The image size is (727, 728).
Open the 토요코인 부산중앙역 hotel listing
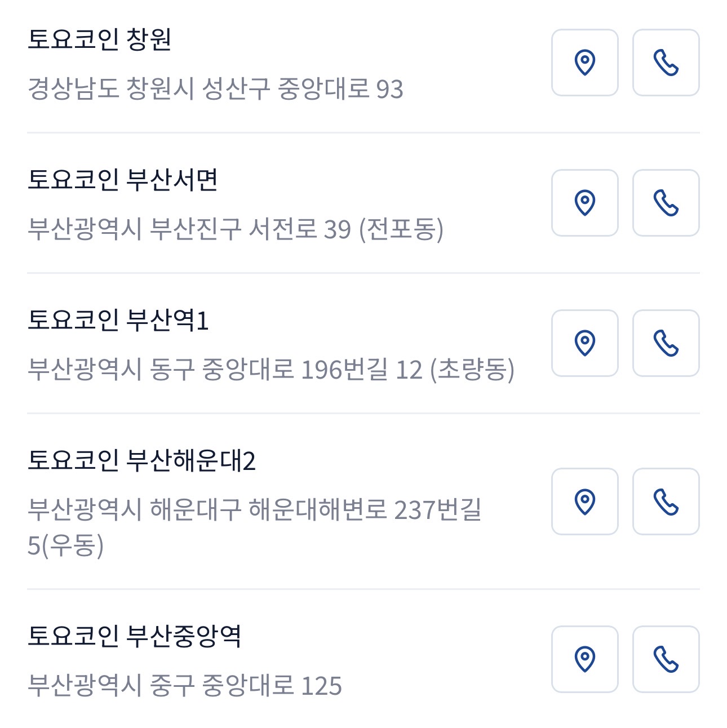pyautogui.click(x=134, y=636)
